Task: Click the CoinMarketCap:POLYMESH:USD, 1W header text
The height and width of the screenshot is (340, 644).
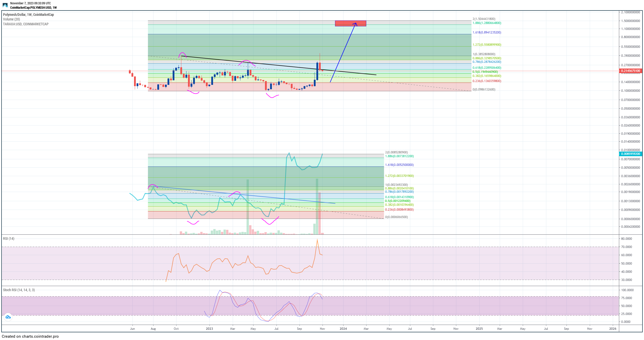Action: click(33, 8)
